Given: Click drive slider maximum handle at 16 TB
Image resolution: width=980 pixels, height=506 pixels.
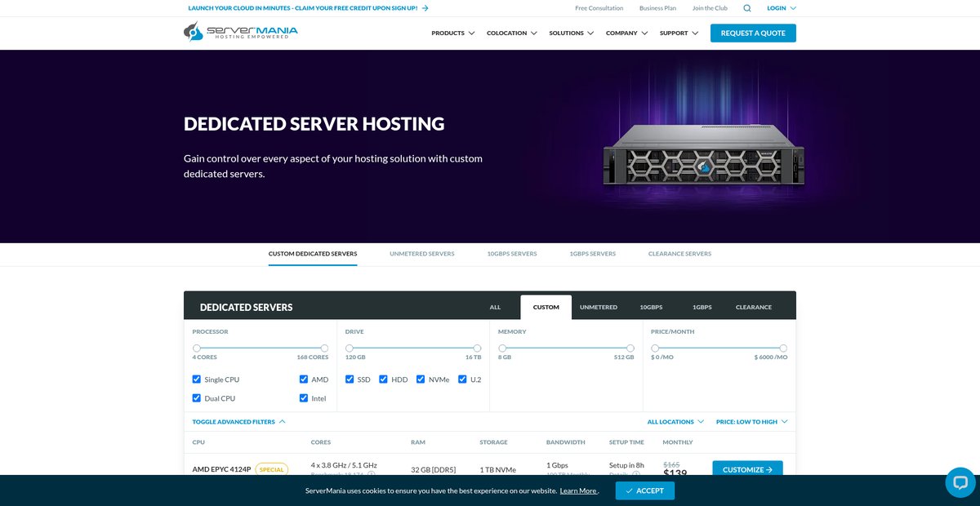Looking at the screenshot, I should pos(478,348).
